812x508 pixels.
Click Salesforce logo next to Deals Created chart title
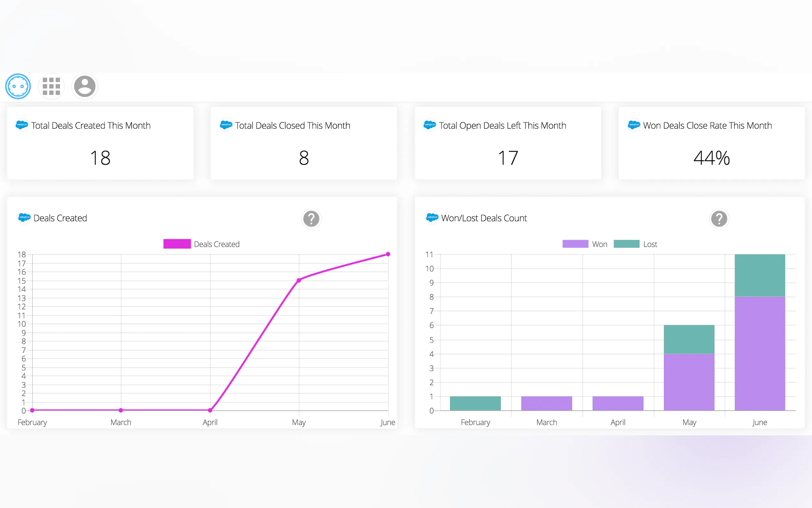pos(24,218)
